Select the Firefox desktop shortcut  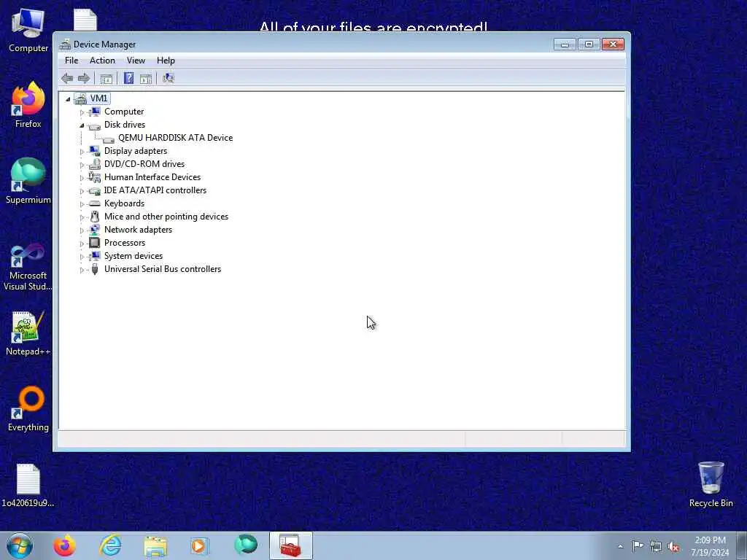[x=28, y=105]
